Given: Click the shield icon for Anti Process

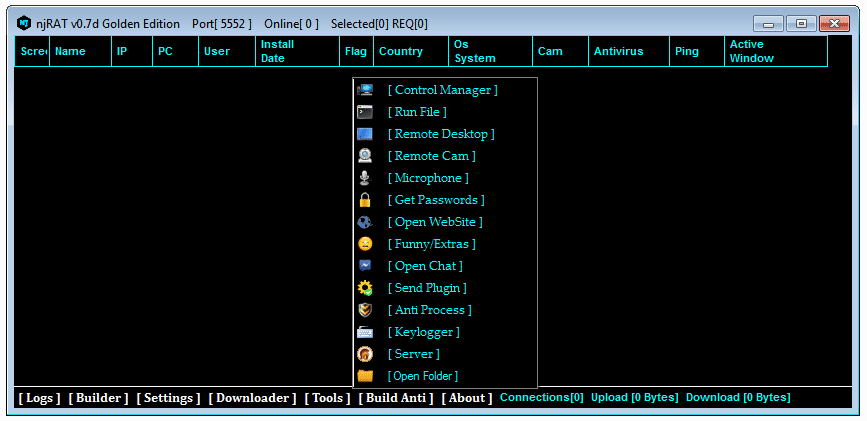Looking at the screenshot, I should pos(365,310).
